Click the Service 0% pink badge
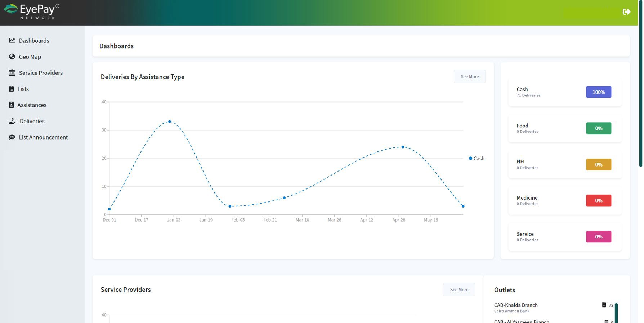The height and width of the screenshot is (323, 644). coord(599,237)
